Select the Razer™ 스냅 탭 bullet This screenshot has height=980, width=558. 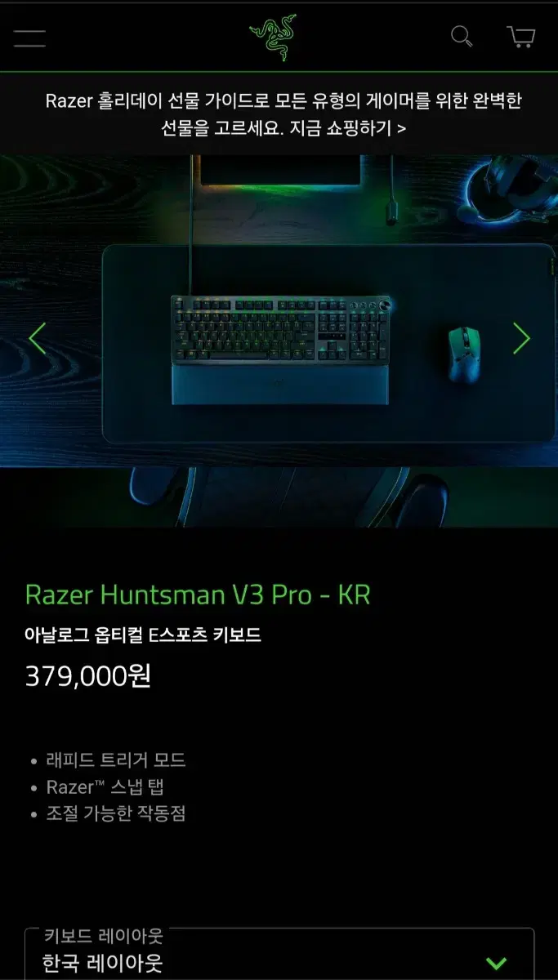coord(105,787)
